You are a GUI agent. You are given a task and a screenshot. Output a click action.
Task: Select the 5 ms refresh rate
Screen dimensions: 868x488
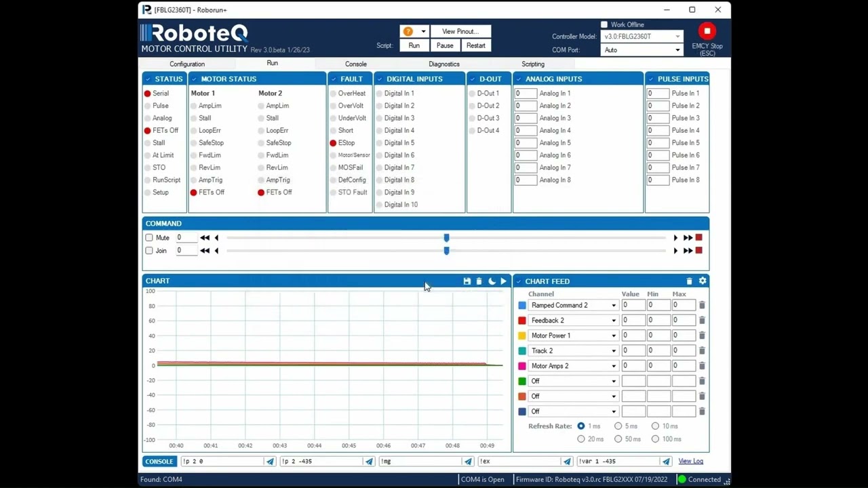[x=618, y=426]
